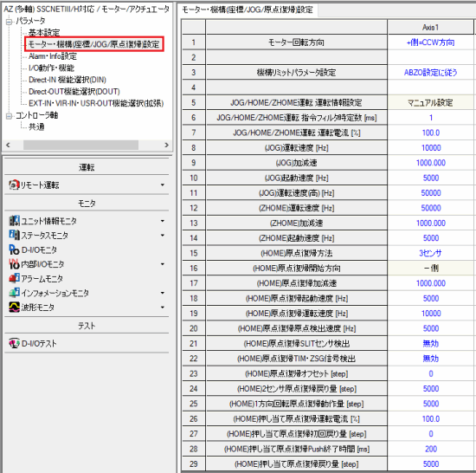Click the ユニット情報モニタ icon
Screen dimensions: 476x473
[x=14, y=221]
